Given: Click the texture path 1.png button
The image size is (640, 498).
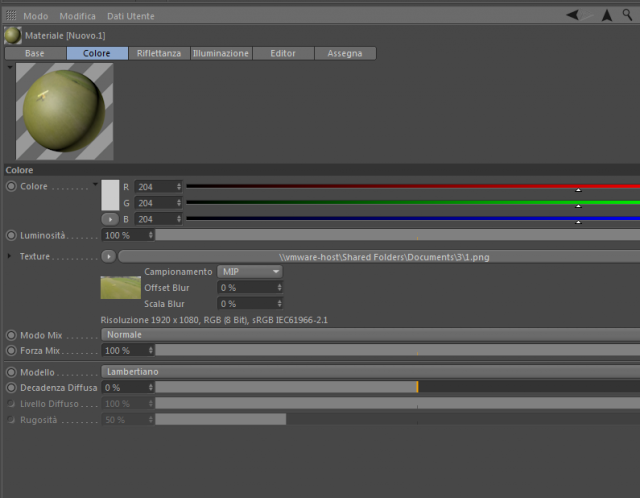Looking at the screenshot, I should coord(379,257).
